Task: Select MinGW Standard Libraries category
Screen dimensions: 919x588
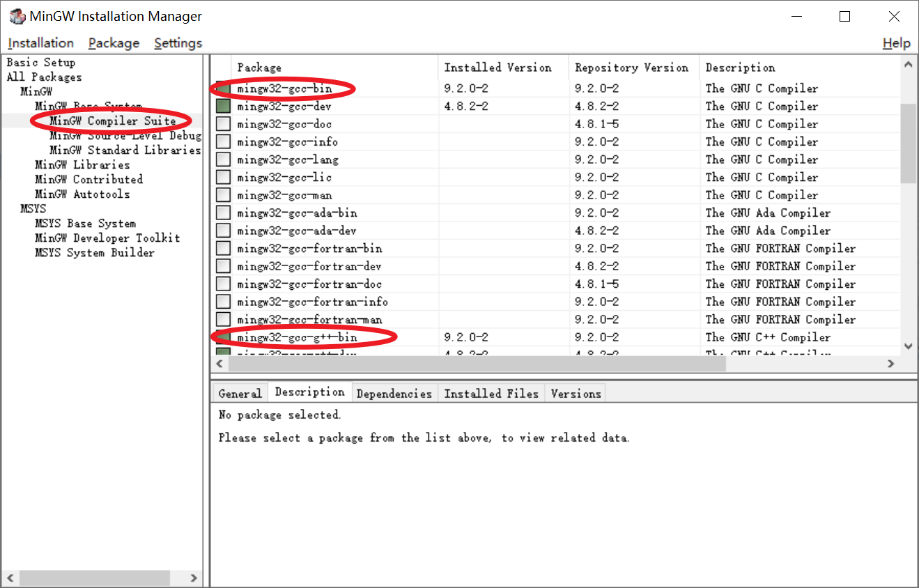Action: click(125, 150)
